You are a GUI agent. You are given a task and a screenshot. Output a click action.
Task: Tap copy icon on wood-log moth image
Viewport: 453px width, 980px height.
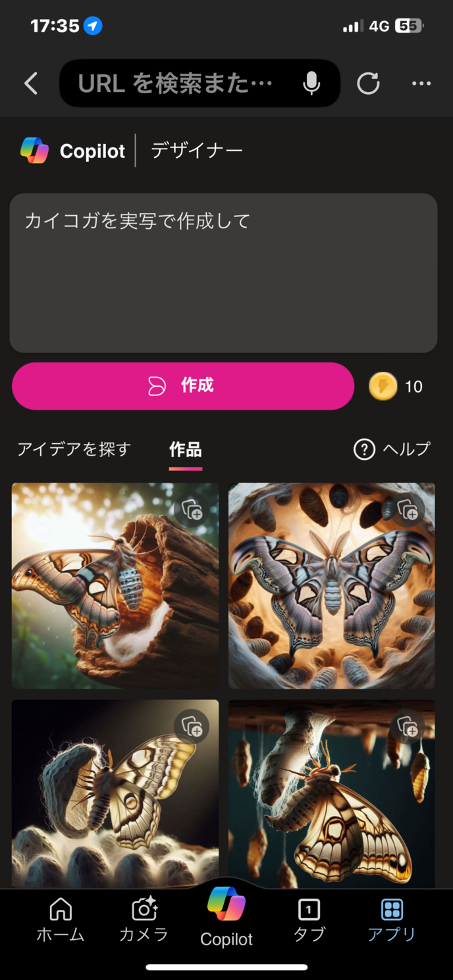(192, 510)
